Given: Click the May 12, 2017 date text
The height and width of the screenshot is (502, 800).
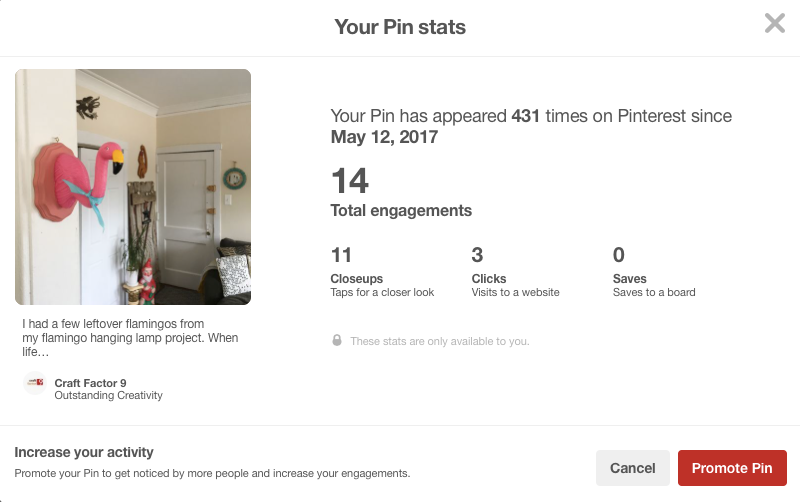Looking at the screenshot, I should (x=384, y=138).
